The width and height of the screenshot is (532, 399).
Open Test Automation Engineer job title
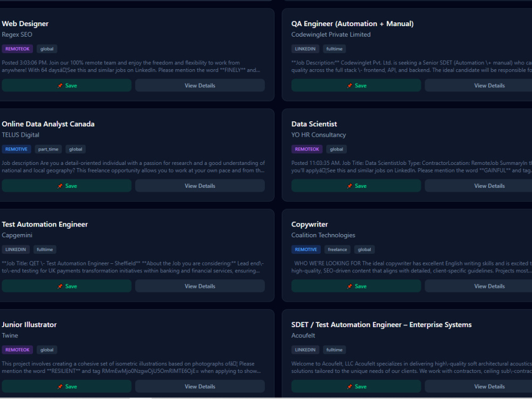click(x=45, y=225)
